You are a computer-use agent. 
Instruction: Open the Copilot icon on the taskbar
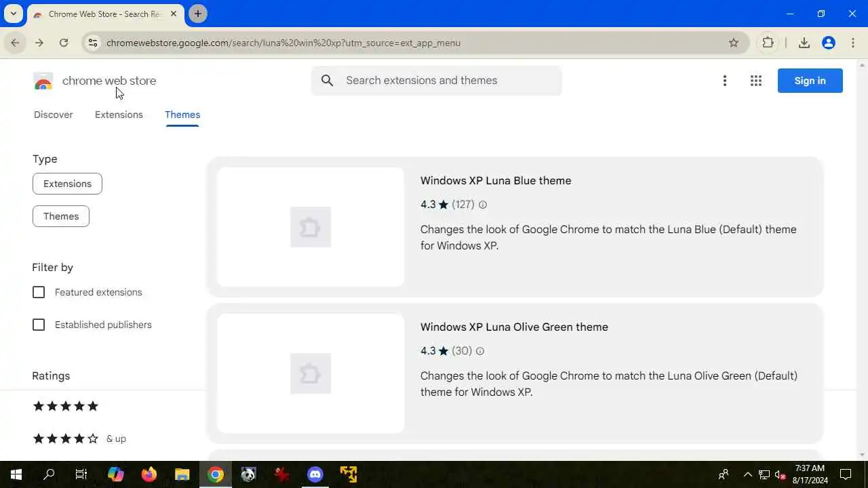coord(115,474)
